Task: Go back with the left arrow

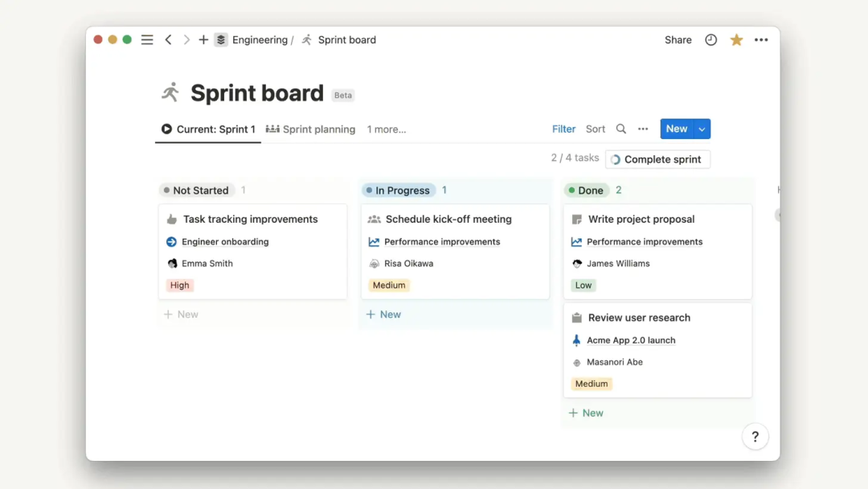Action: tap(168, 39)
